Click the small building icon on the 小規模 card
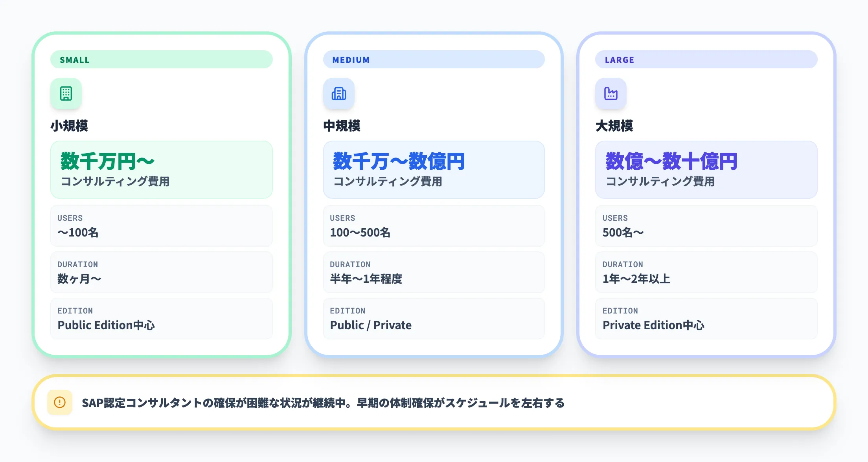868x462 pixels. tap(66, 93)
